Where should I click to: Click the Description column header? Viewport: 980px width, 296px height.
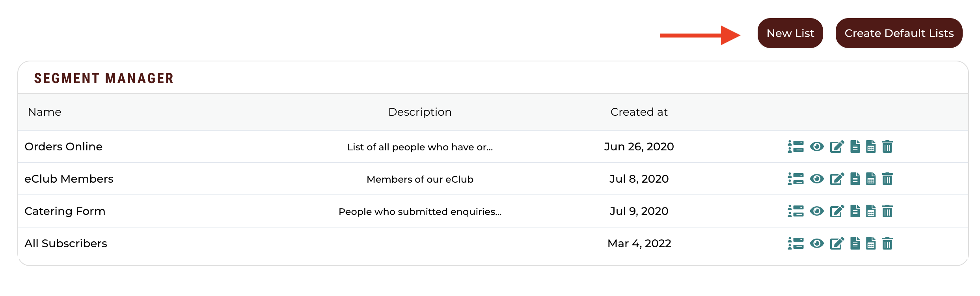coord(420,112)
